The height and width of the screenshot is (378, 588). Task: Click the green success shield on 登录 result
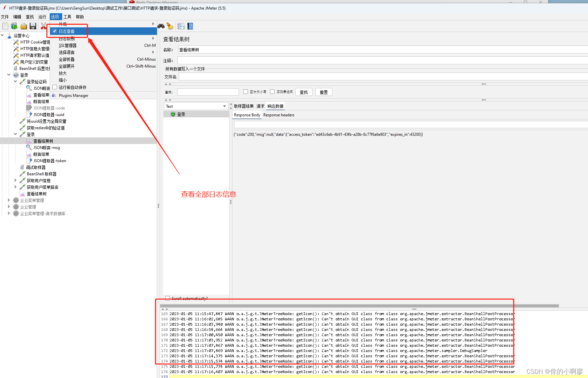[x=173, y=114]
